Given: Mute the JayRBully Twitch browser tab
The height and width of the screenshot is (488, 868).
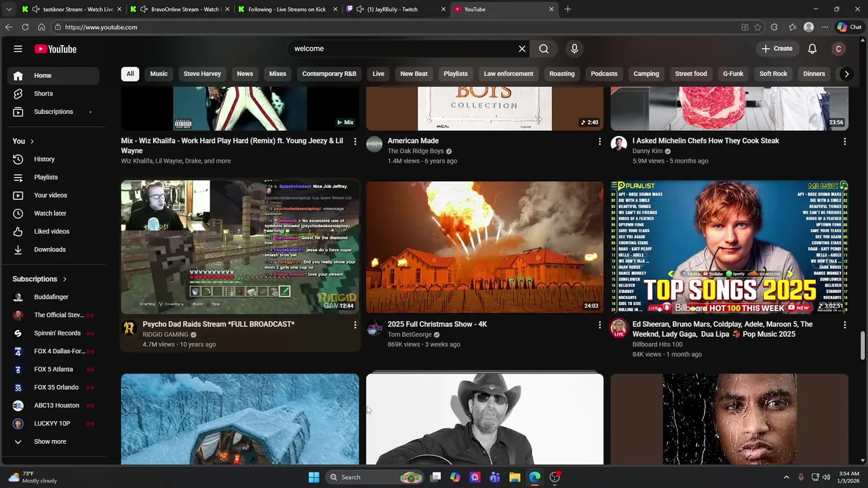Looking at the screenshot, I should [360, 9].
